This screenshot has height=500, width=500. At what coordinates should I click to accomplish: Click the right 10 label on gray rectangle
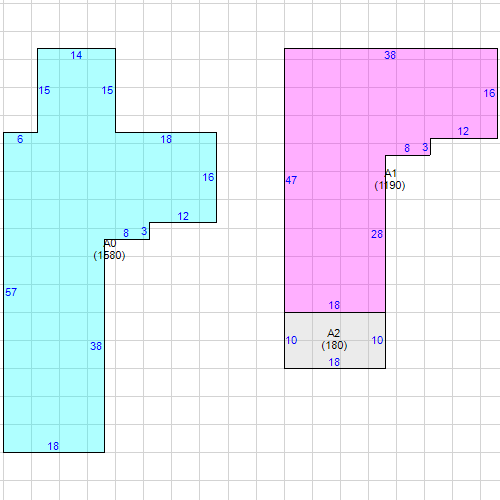point(377,340)
